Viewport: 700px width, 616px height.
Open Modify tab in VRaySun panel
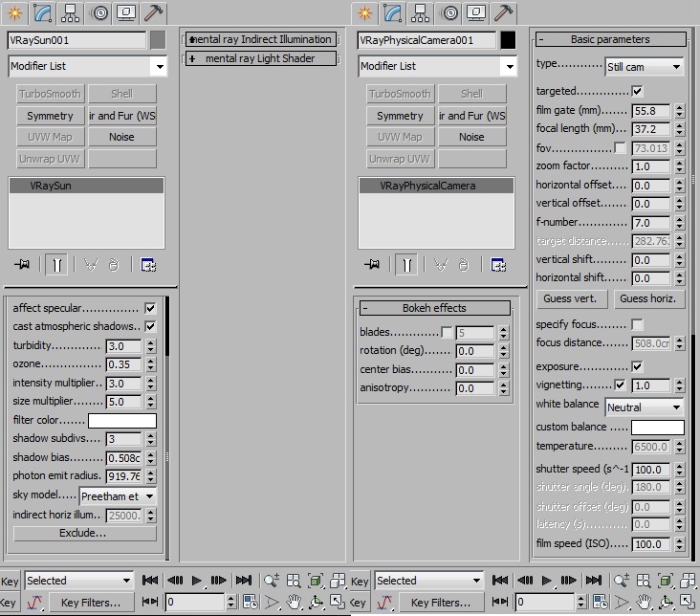[43, 13]
